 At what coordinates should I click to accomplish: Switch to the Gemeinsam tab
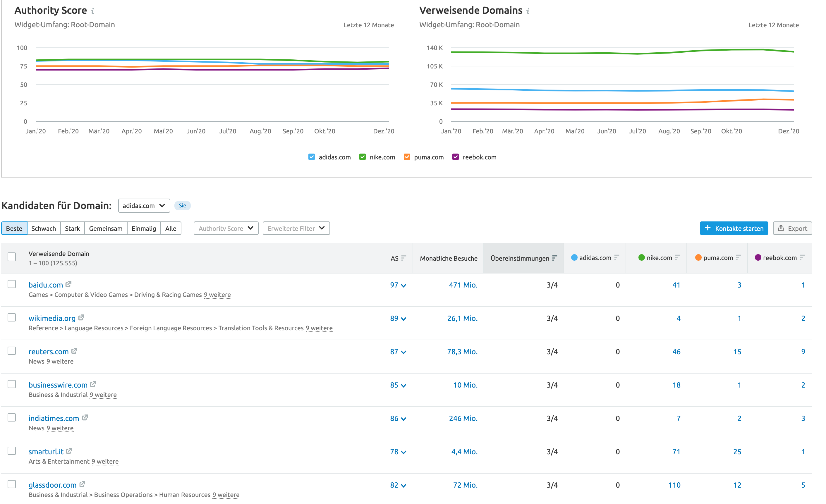click(x=106, y=228)
